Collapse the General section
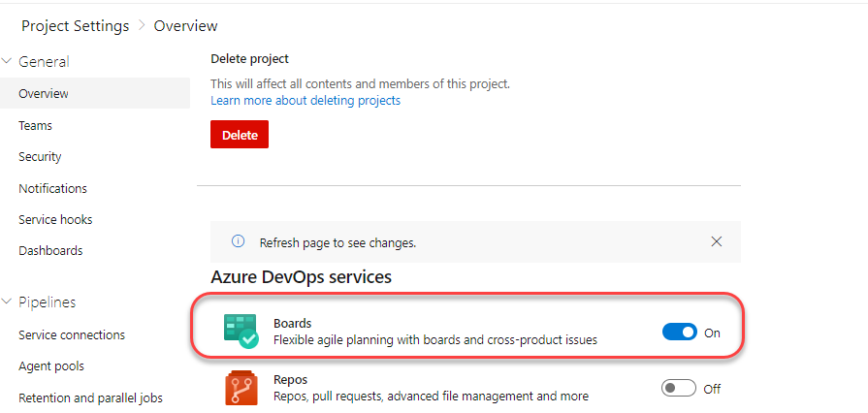 coord(7,61)
